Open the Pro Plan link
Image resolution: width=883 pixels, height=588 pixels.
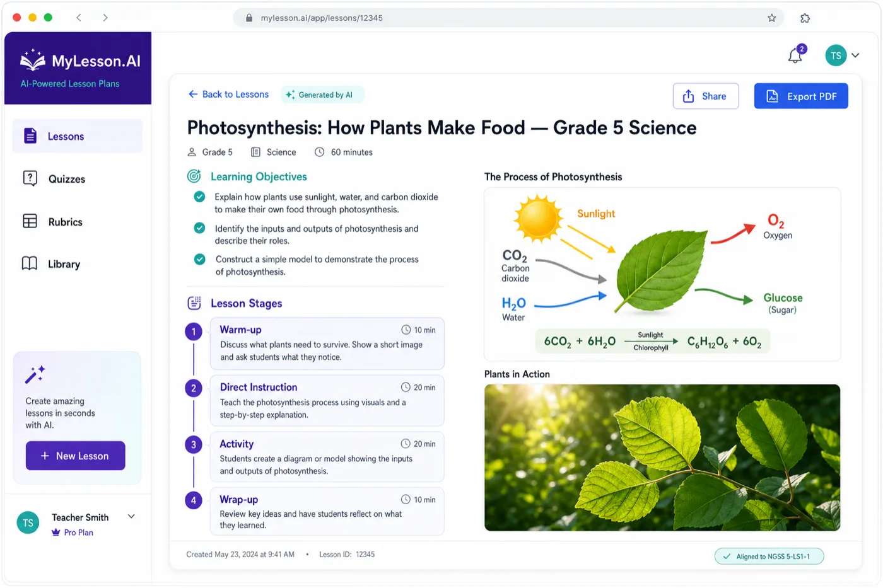click(x=78, y=533)
